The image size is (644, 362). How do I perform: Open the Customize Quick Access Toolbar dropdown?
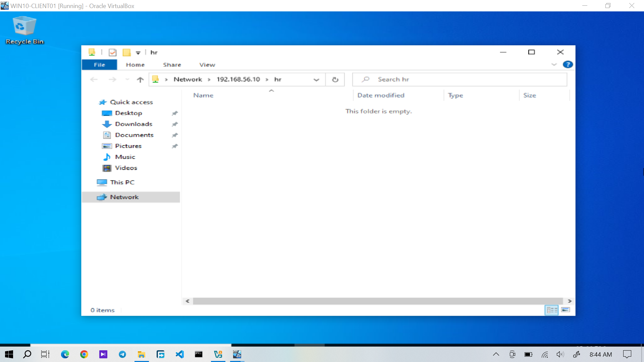138,53
